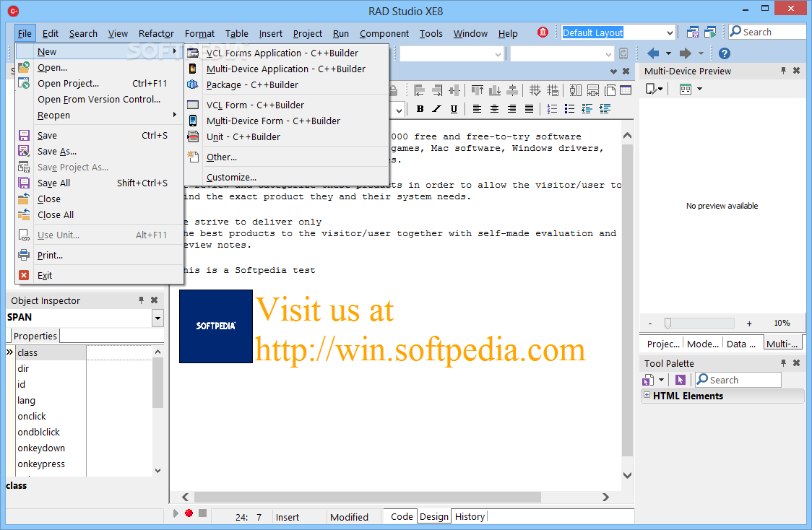Expand the HTML Elements category
The image size is (812, 530).
647,395
